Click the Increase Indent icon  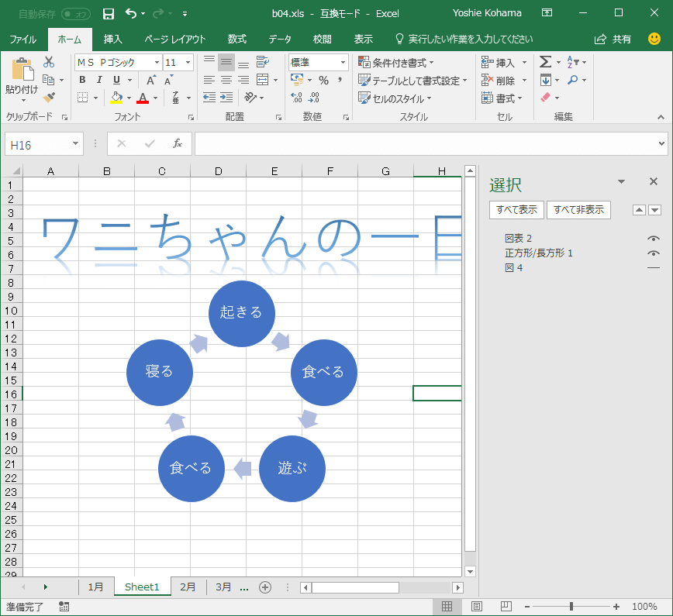[x=226, y=98]
